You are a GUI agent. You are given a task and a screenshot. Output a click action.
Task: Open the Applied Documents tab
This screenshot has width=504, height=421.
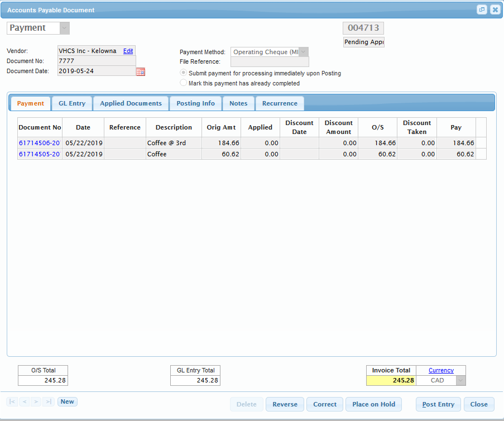(131, 103)
